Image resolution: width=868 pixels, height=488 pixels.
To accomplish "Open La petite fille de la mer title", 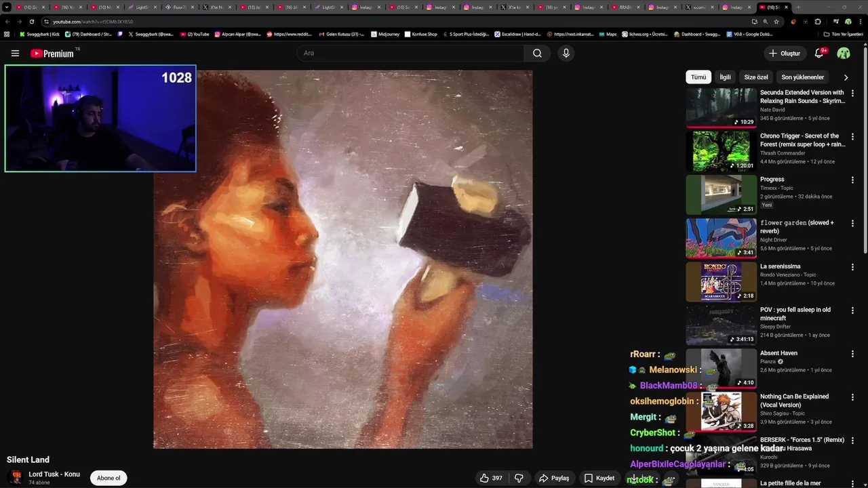I will (791, 483).
